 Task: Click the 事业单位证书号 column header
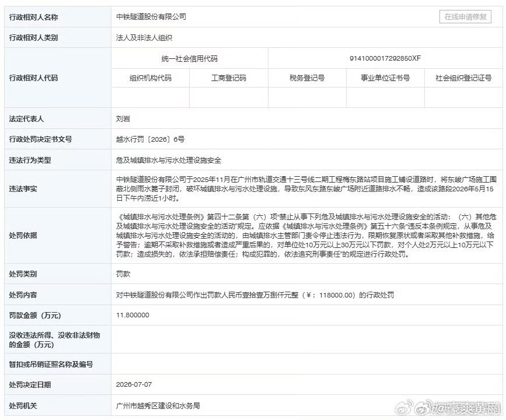385,78
